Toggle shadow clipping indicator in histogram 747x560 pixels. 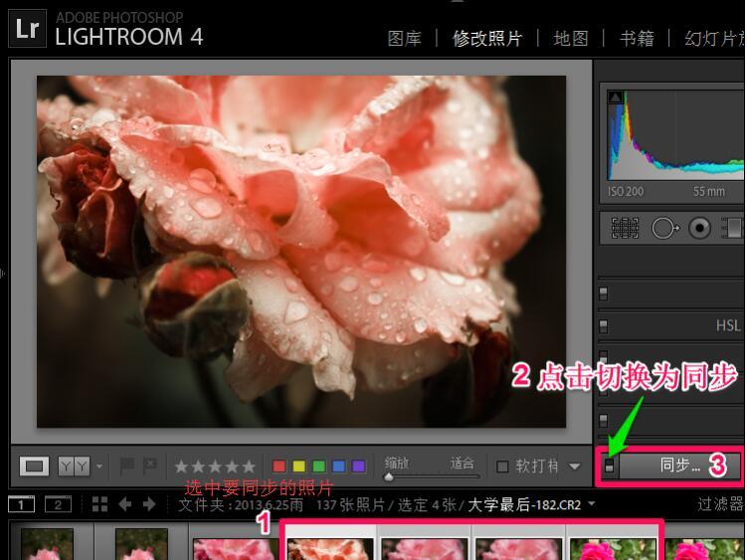615,97
